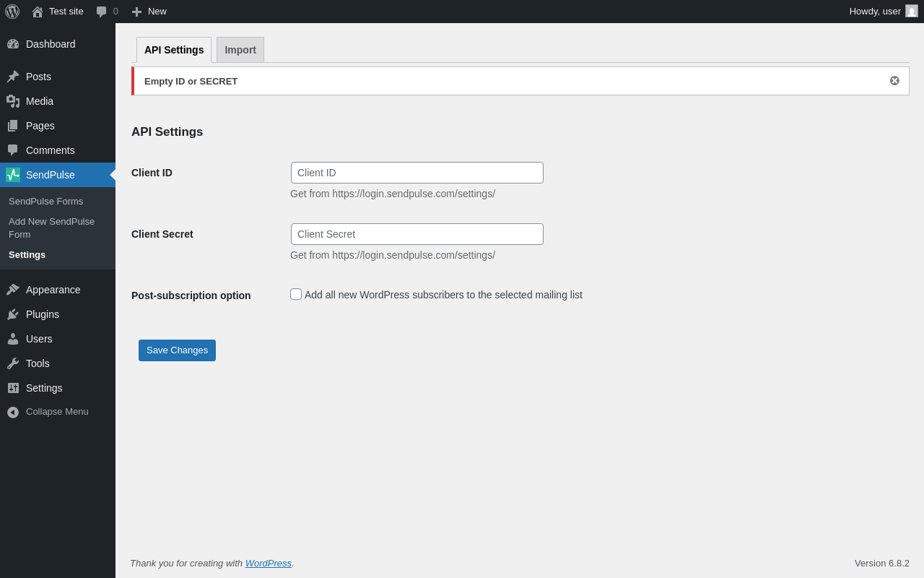Click the Plugins plug icon
This screenshot has width=924, height=578.
click(x=13, y=314)
